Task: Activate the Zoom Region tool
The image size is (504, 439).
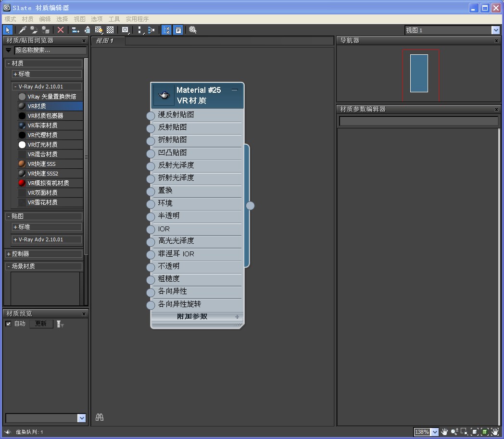Action: 465,432
